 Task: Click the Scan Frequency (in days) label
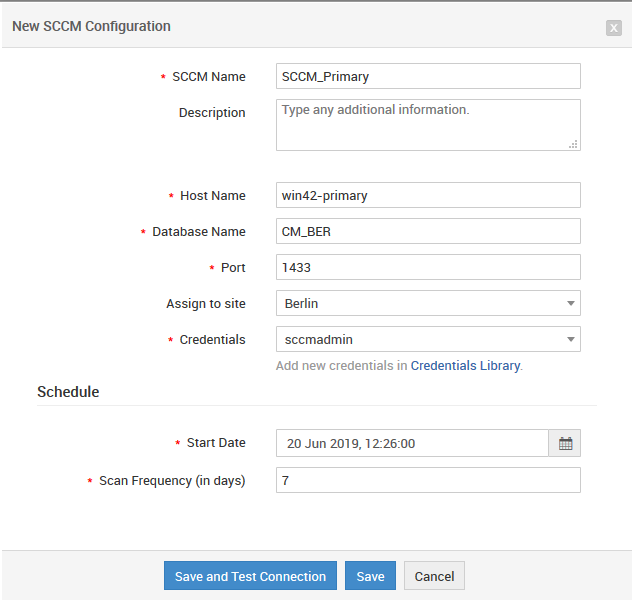(x=172, y=481)
